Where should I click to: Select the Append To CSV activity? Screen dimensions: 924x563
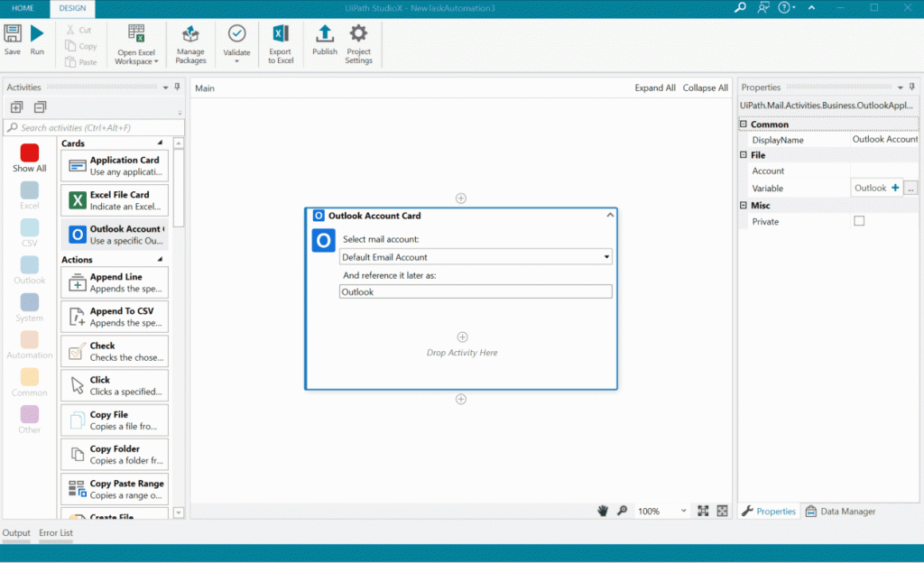click(115, 317)
